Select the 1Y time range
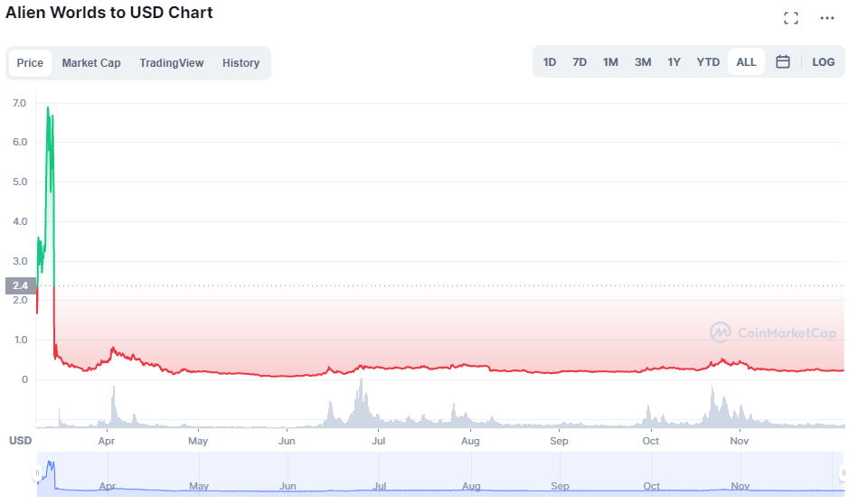This screenshot has height=504, width=858. click(x=674, y=61)
